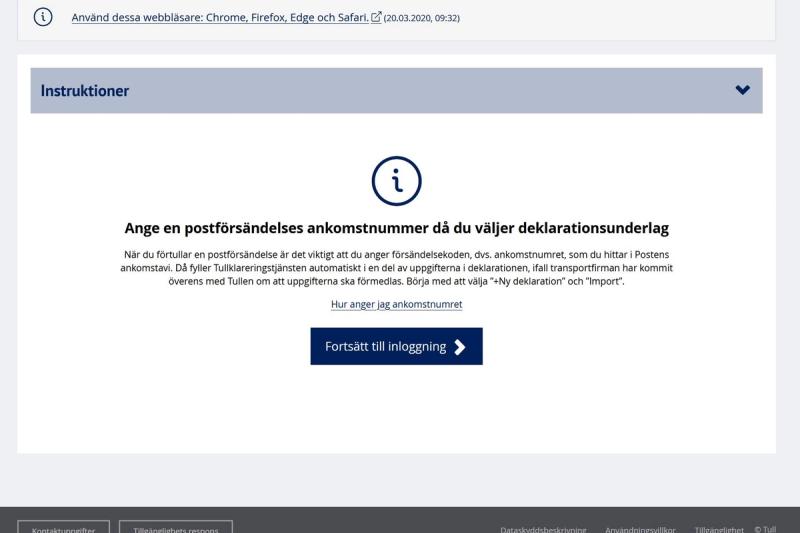Go to the Tillgänglighet footer link
Screen dimensions: 800x533
pos(719,529)
